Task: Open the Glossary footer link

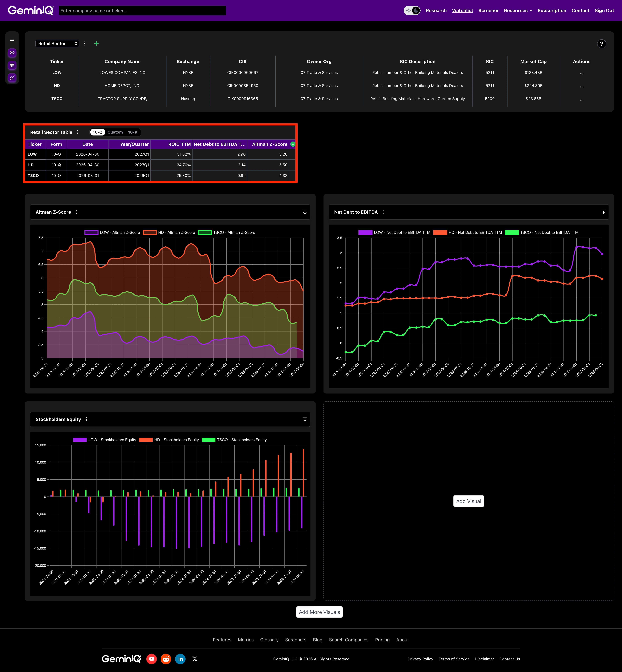Action: pyautogui.click(x=269, y=640)
